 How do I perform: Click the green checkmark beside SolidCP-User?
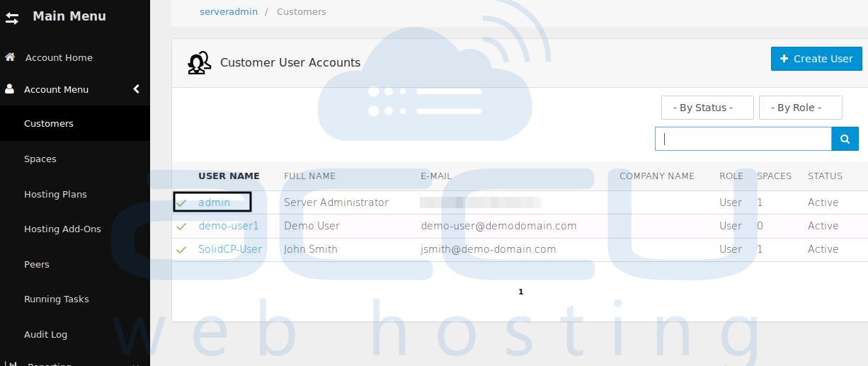pyautogui.click(x=182, y=250)
